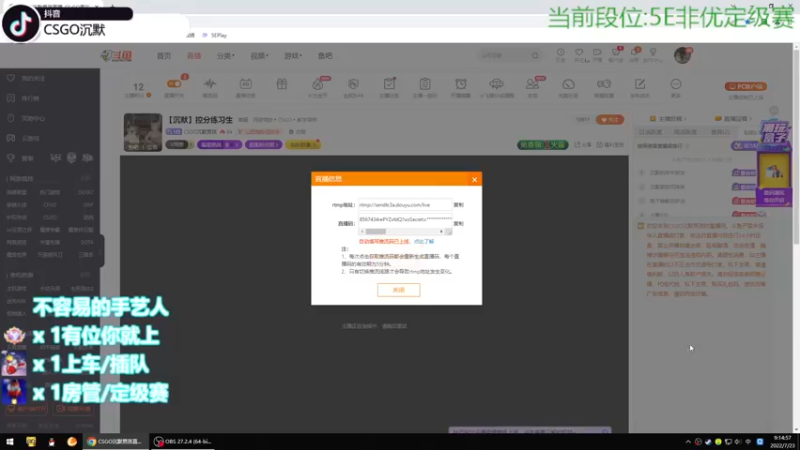Switch to Chrome CSGO taskbar window
Viewport: 800px width, 450px height.
coord(115,442)
